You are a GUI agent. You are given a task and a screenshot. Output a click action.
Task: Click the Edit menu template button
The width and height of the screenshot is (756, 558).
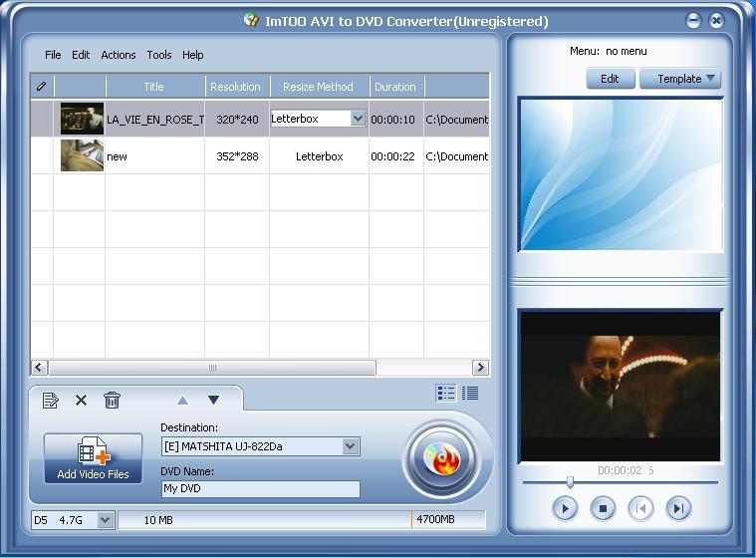tap(610, 79)
